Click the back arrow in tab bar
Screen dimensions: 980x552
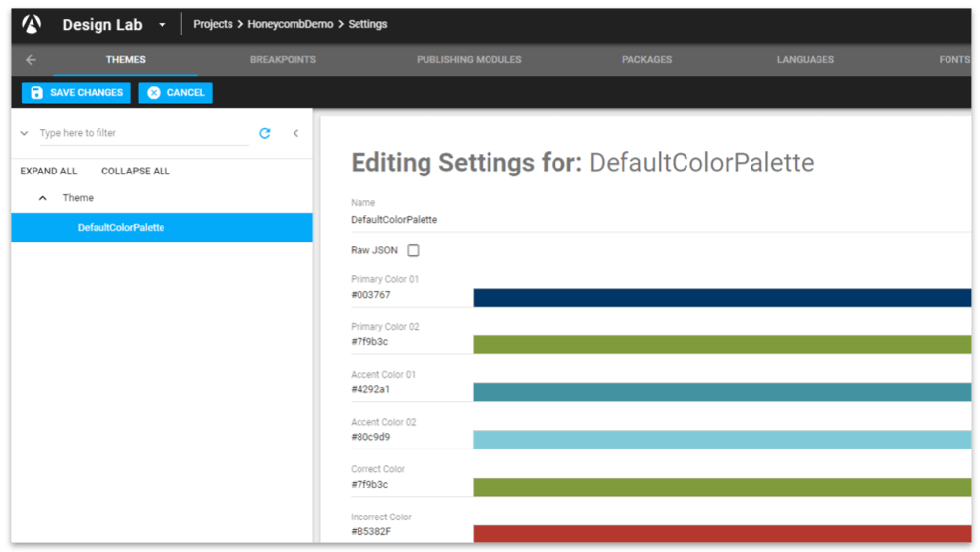click(x=31, y=60)
